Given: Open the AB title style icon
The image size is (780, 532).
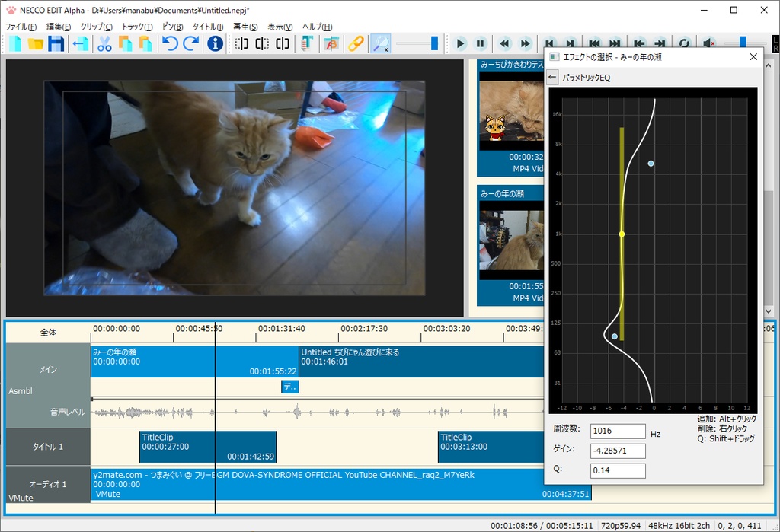Looking at the screenshot, I should [x=331, y=43].
